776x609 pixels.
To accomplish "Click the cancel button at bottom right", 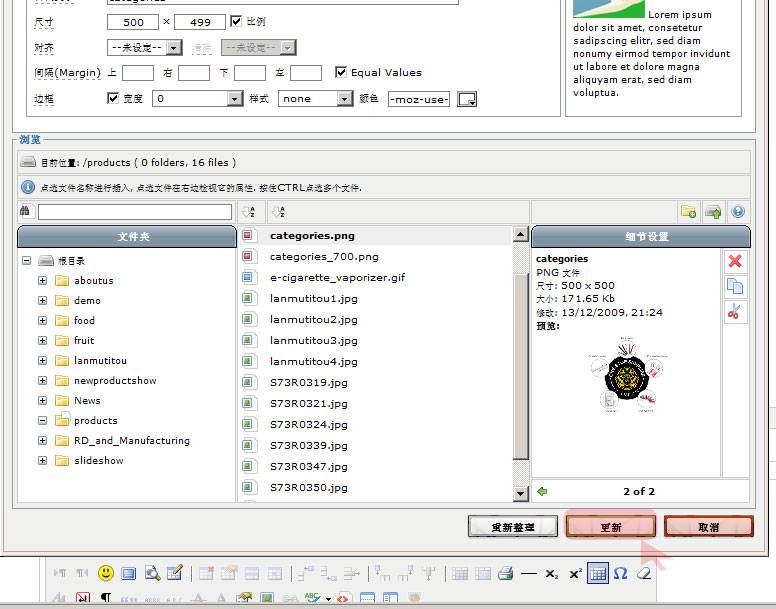I will point(708,527).
